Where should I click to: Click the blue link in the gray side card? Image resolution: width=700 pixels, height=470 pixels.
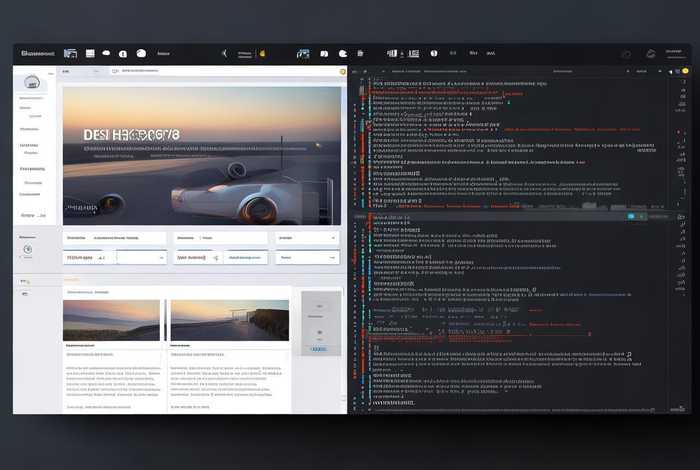click(x=318, y=351)
